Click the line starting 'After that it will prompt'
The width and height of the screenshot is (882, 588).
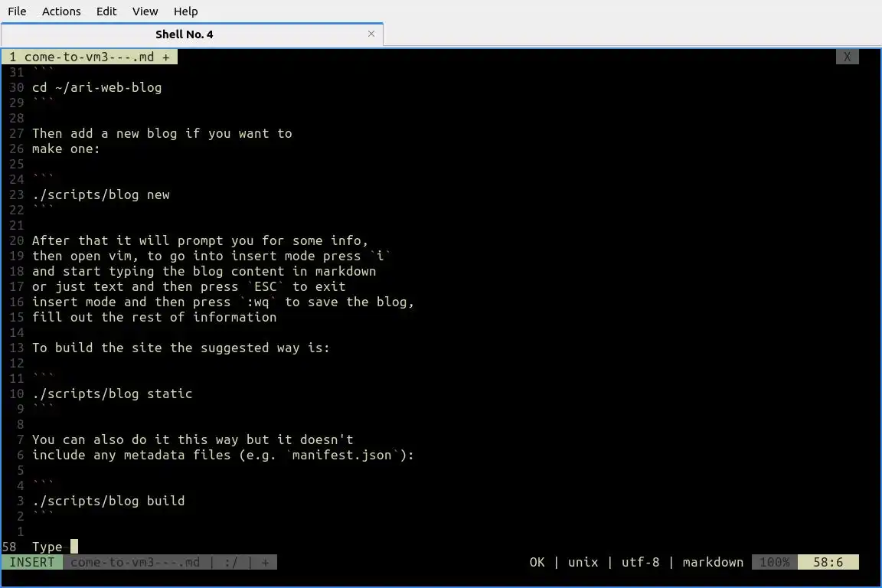pyautogui.click(x=201, y=241)
